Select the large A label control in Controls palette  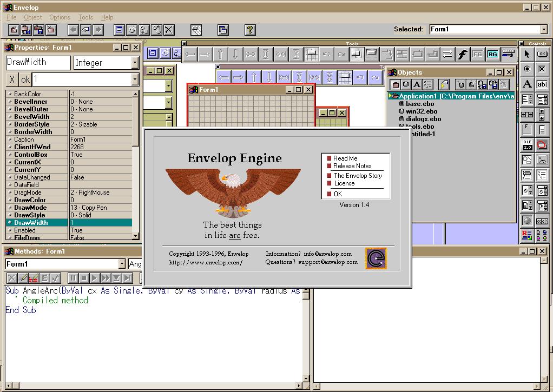527,84
